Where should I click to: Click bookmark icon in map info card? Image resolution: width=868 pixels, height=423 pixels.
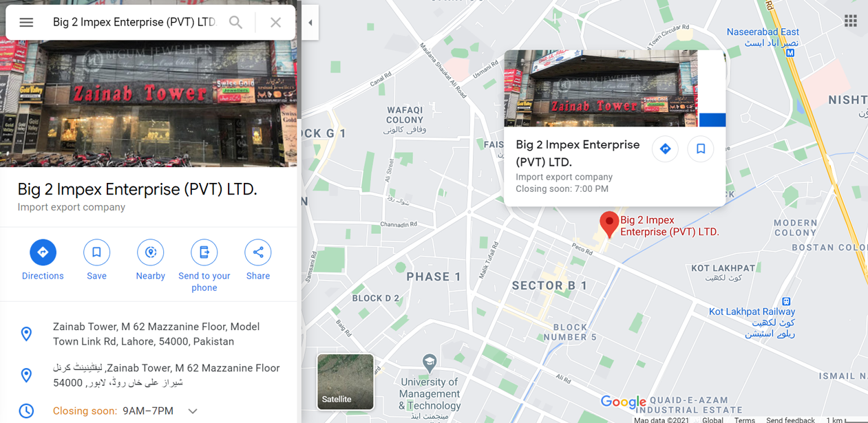tap(701, 149)
